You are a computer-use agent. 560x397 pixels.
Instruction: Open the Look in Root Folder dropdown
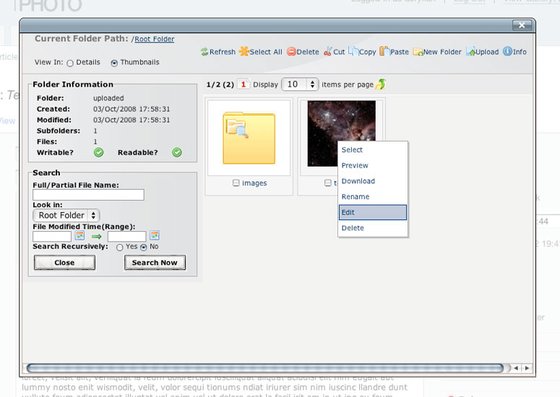coord(66,215)
